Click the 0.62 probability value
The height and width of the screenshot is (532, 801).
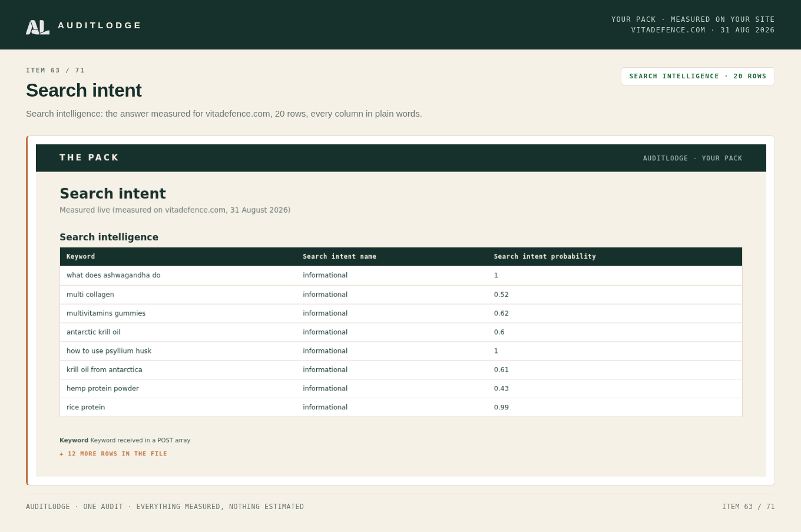tap(501, 313)
